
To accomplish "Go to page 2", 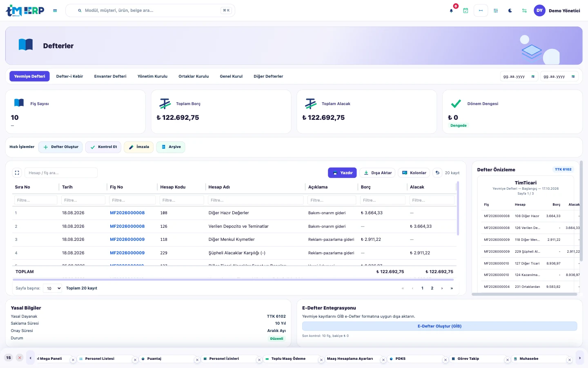I will (432, 288).
